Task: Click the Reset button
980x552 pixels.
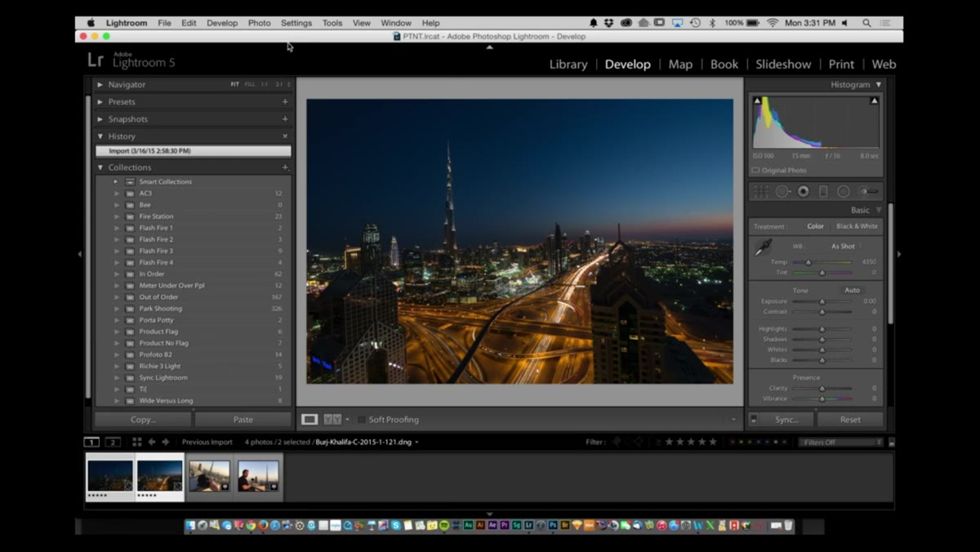Action: coord(850,419)
